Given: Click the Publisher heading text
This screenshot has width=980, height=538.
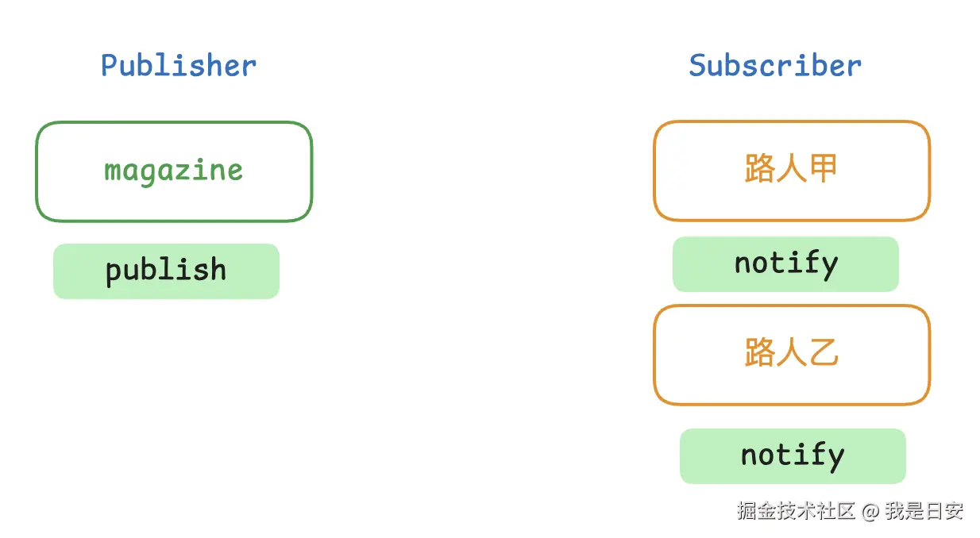Looking at the screenshot, I should click(179, 65).
